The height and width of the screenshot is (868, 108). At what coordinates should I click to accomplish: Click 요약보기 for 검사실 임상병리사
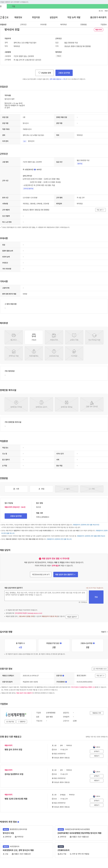coord(97,776)
